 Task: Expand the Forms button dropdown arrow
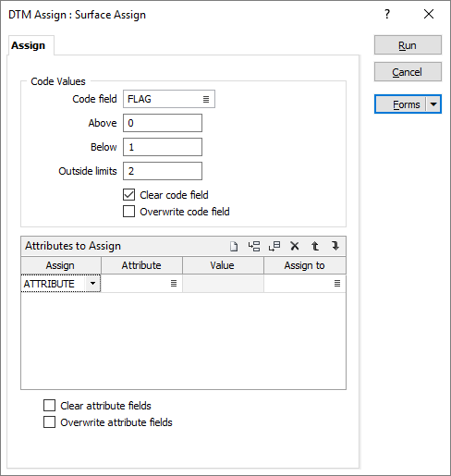[x=433, y=104]
